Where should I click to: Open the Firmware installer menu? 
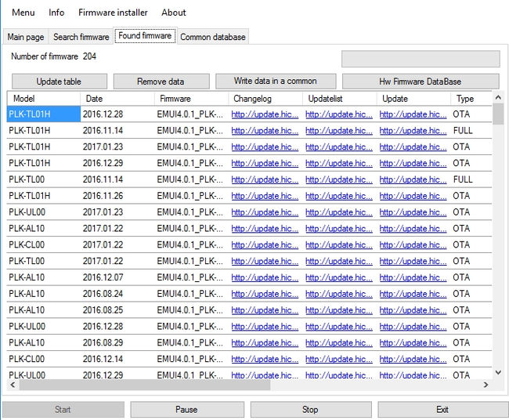pos(113,13)
